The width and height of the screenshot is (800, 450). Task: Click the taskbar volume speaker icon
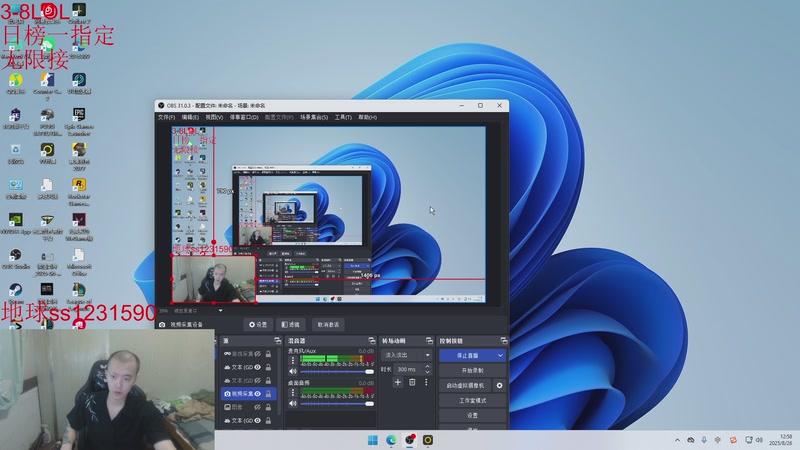pyautogui.click(x=759, y=440)
